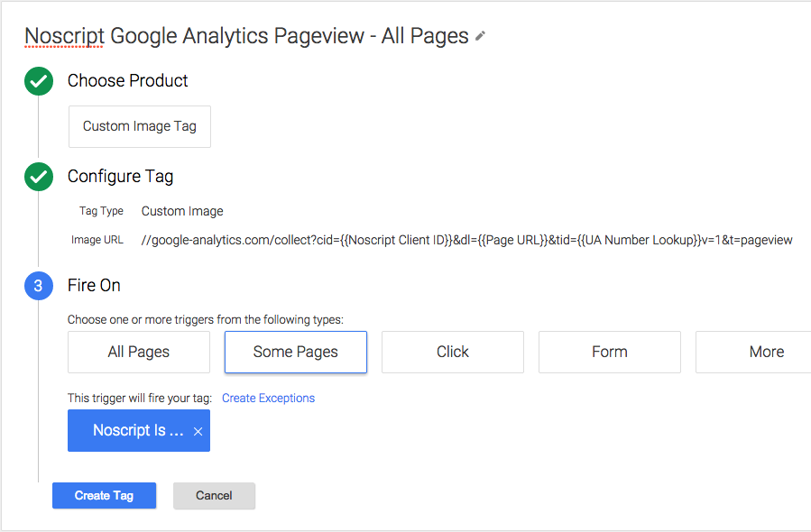The width and height of the screenshot is (811, 532).
Task: Select the Click trigger type
Action: pos(453,352)
